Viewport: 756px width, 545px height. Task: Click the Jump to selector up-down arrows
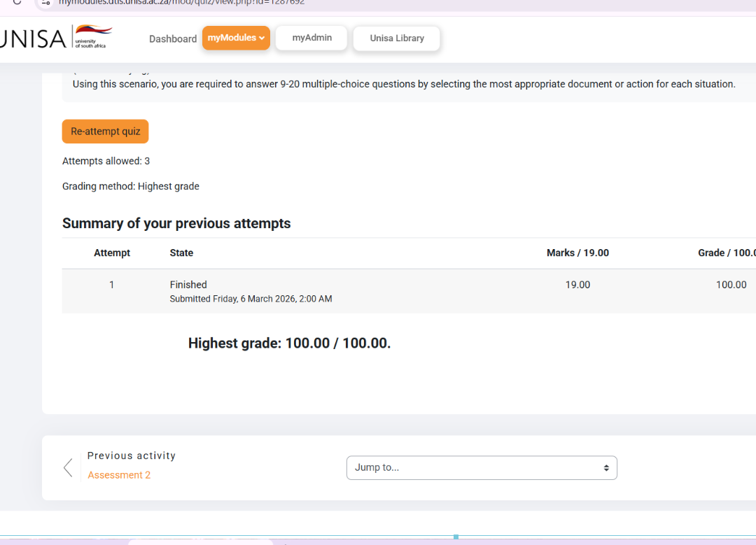pos(606,468)
